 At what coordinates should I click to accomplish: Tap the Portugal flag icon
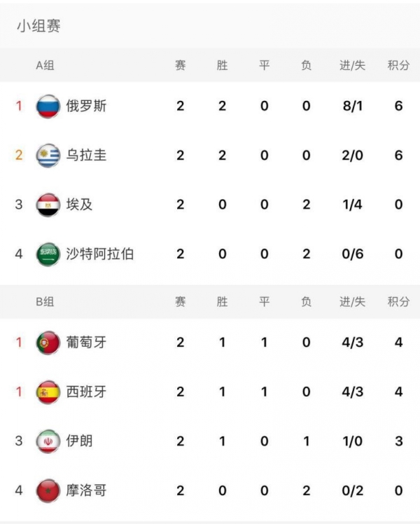point(48,343)
